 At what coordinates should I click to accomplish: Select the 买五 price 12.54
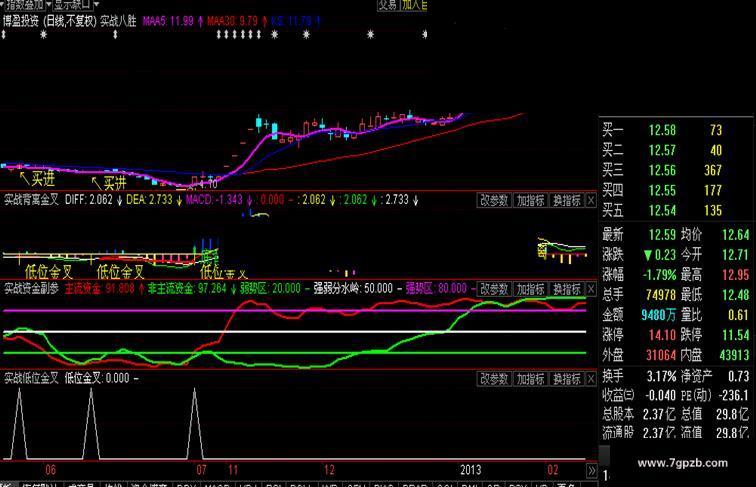point(662,210)
